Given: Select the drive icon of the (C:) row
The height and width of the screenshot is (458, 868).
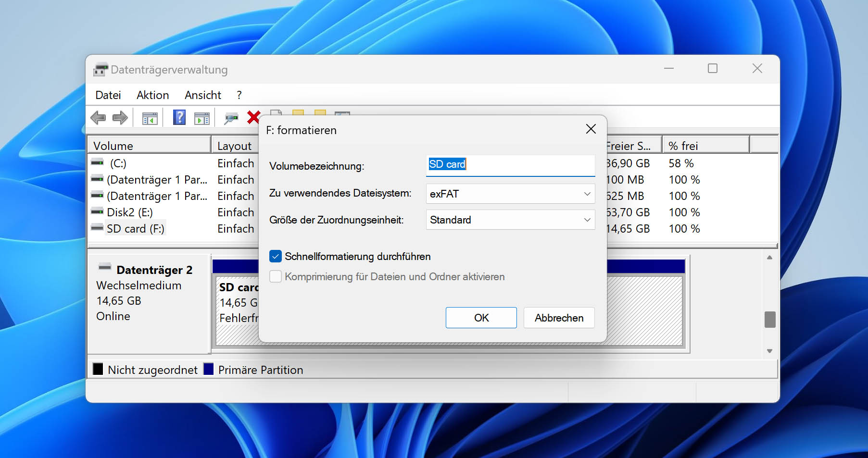Looking at the screenshot, I should click(x=97, y=163).
